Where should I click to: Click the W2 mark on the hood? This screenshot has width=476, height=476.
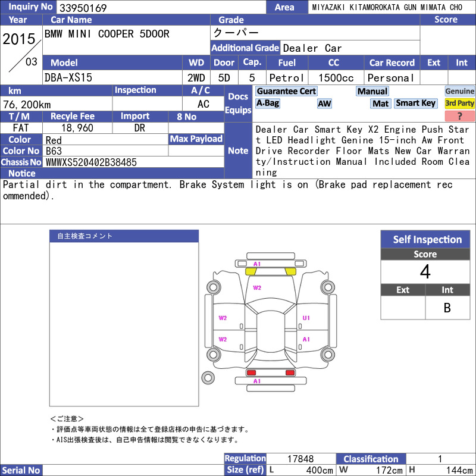257,287
